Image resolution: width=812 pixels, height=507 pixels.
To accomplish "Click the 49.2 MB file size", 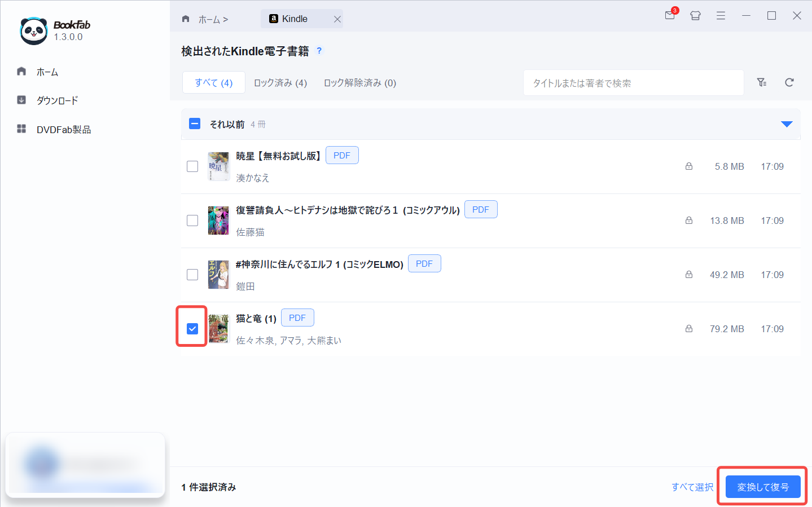I will tap(727, 275).
